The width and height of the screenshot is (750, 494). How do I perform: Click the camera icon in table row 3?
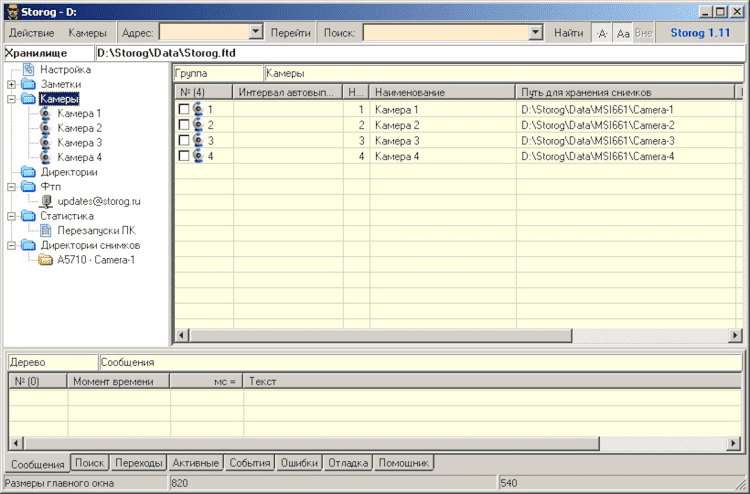click(x=198, y=141)
